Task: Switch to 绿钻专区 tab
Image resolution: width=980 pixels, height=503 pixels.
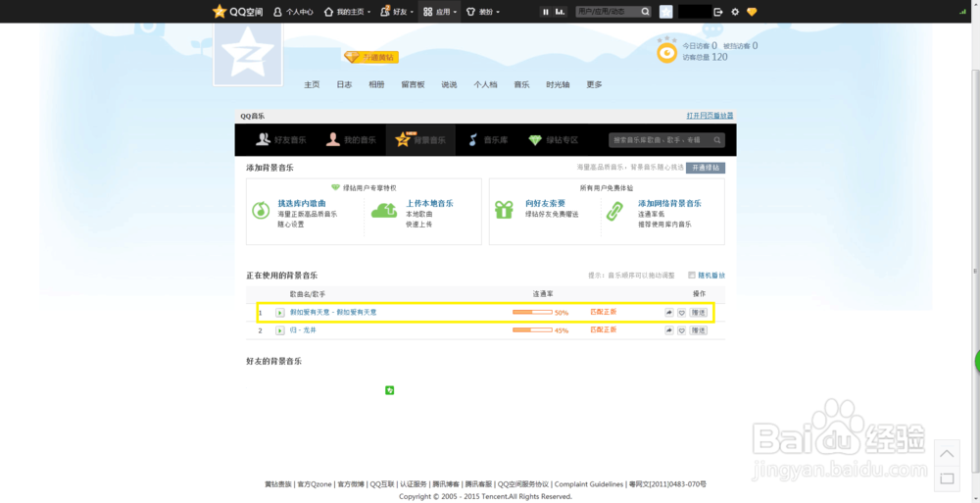Action: 553,140
